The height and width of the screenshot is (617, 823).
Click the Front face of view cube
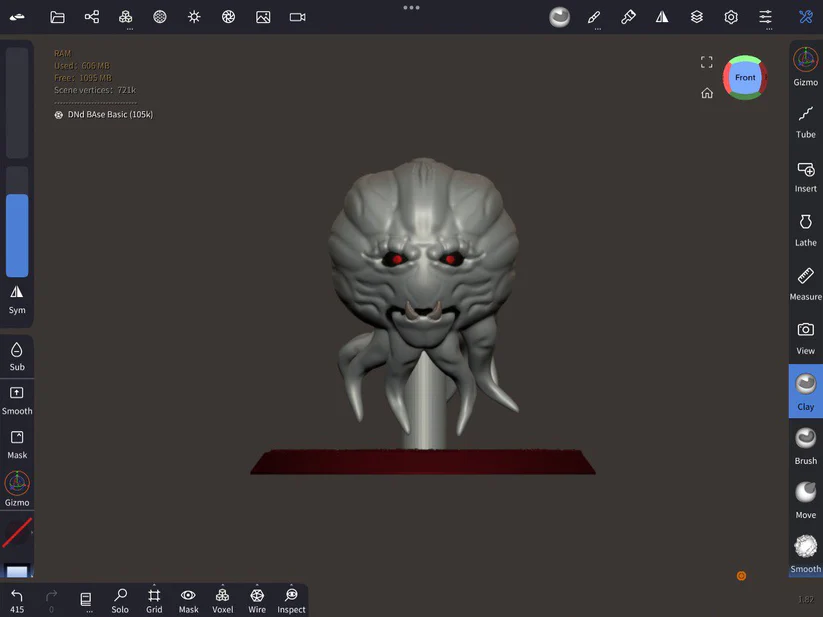click(745, 78)
